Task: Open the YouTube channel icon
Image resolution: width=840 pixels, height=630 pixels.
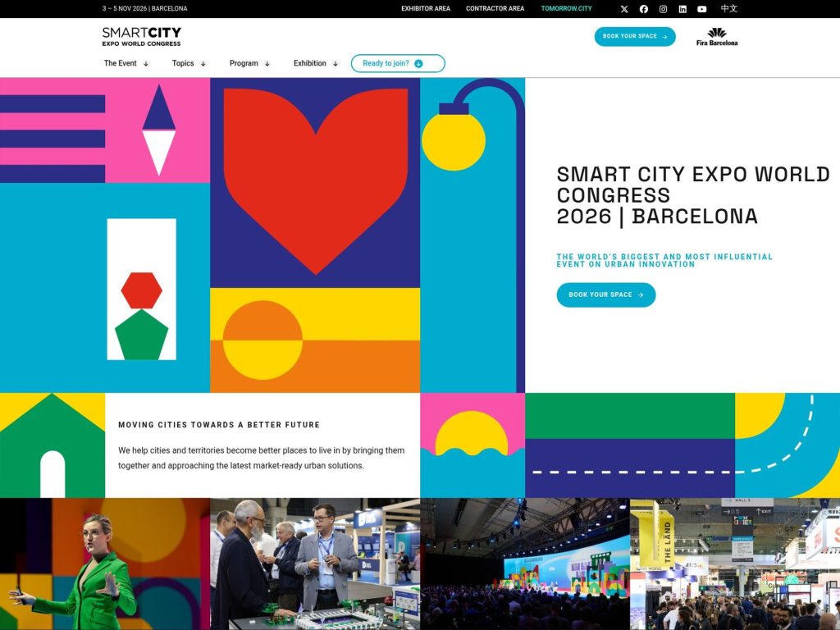Action: click(701, 9)
